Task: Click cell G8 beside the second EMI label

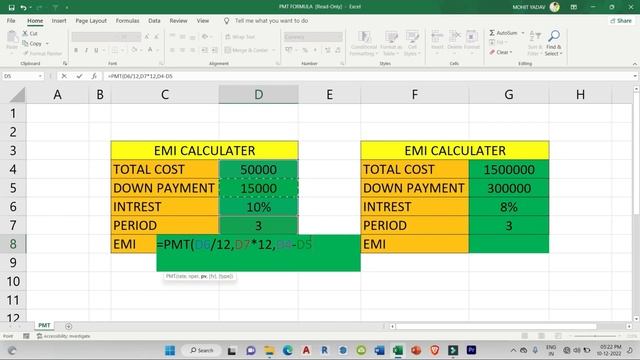Action: pyautogui.click(x=509, y=244)
